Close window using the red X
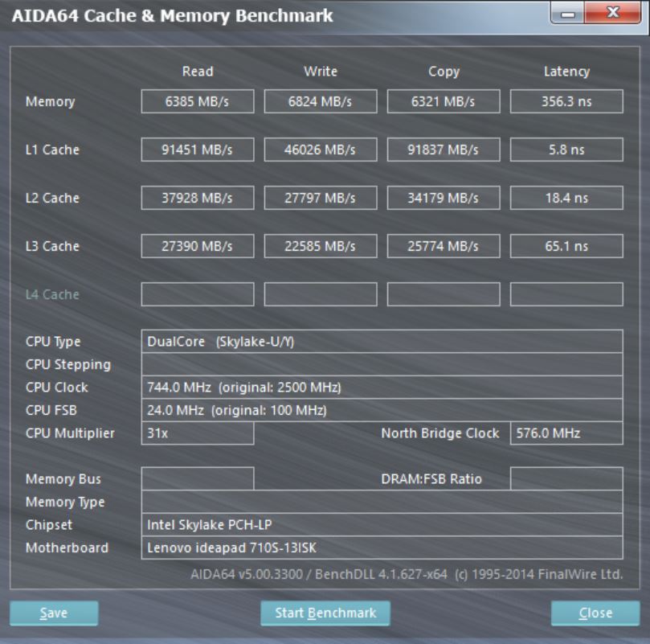Viewport: 650px width, 644px height. pyautogui.click(x=612, y=12)
